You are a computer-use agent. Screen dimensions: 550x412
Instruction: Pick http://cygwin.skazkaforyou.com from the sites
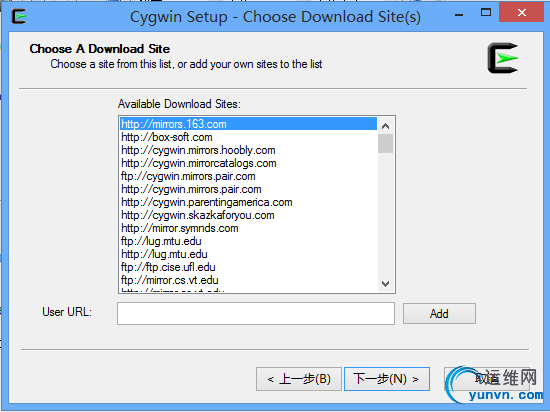pos(248,215)
